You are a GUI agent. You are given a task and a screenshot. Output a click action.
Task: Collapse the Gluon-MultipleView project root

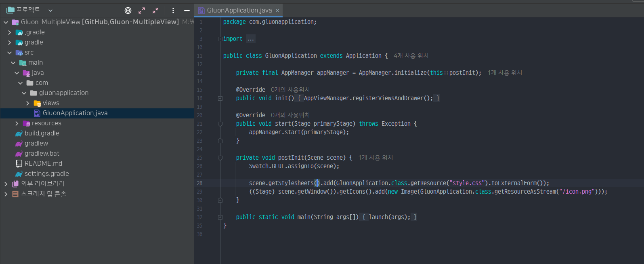pos(6,22)
